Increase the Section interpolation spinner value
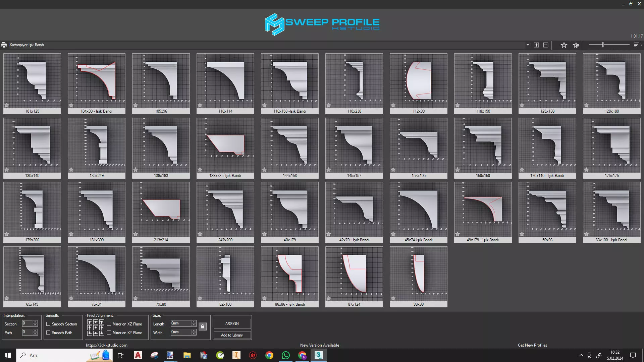The width and height of the screenshot is (644, 362). (35, 322)
